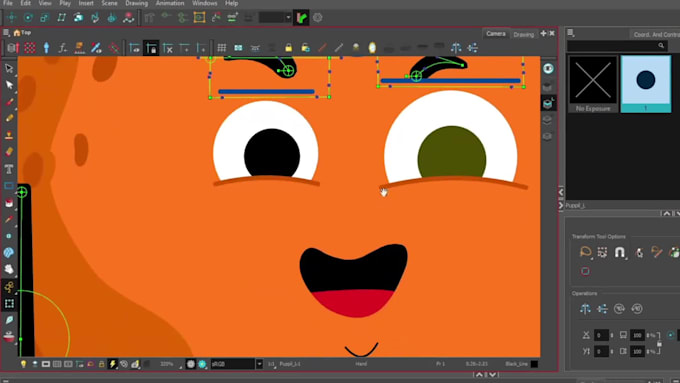Select the Rectangle shape tool
The image size is (680, 383).
(x=9, y=186)
